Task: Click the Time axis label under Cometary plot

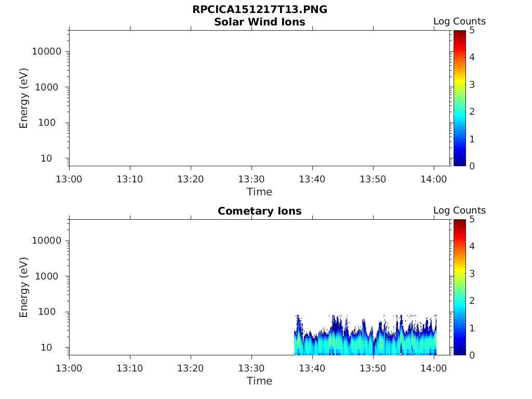Action: coord(260,381)
